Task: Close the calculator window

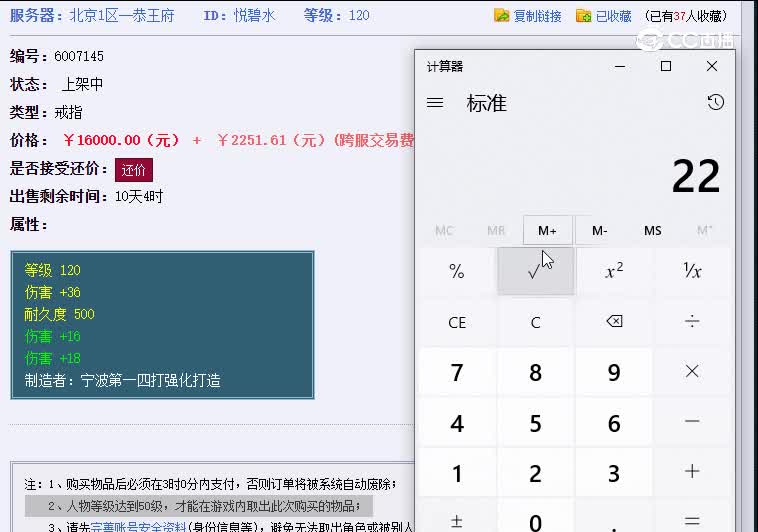Action: click(x=712, y=66)
